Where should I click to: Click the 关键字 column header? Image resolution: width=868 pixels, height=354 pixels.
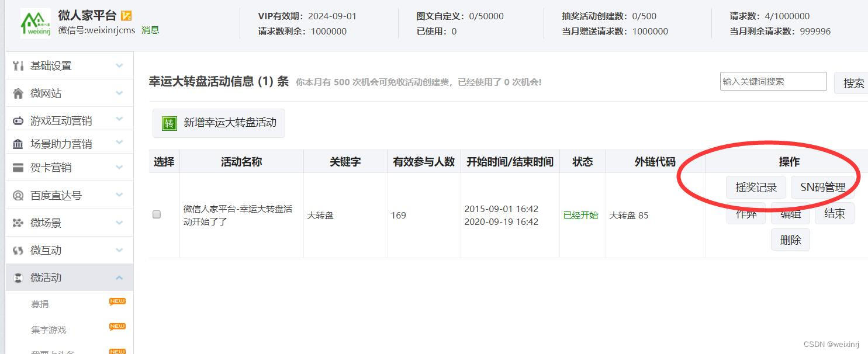click(x=345, y=162)
